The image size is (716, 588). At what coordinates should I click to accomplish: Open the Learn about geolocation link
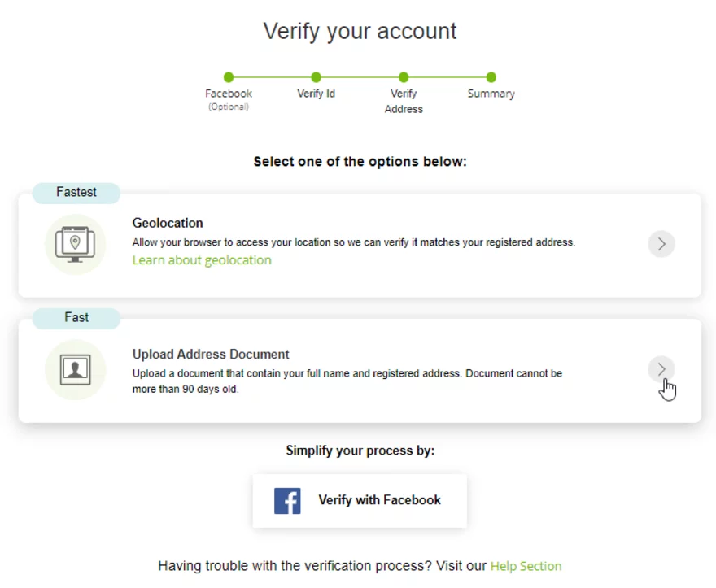click(202, 260)
